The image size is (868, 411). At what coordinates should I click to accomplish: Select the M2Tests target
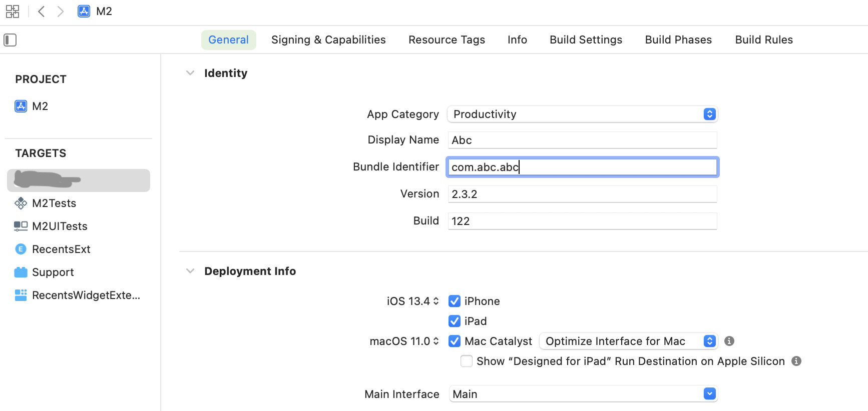point(54,203)
